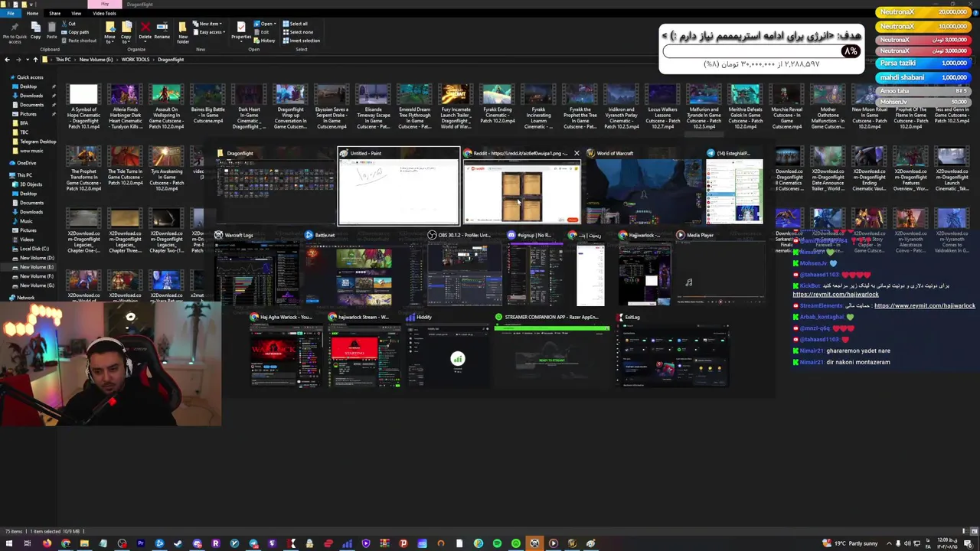This screenshot has width=980, height=551.
Task: Open the www.reymit.com/hajiwarlock chat link
Action: tap(924, 306)
